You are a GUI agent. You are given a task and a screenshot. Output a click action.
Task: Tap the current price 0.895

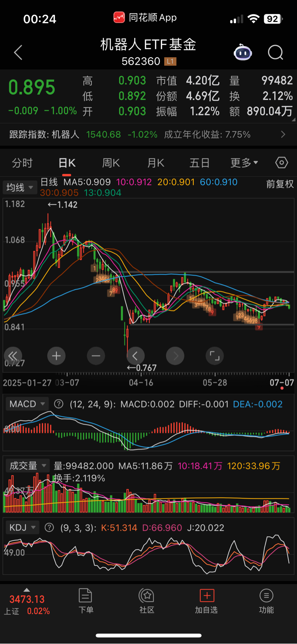click(x=32, y=87)
